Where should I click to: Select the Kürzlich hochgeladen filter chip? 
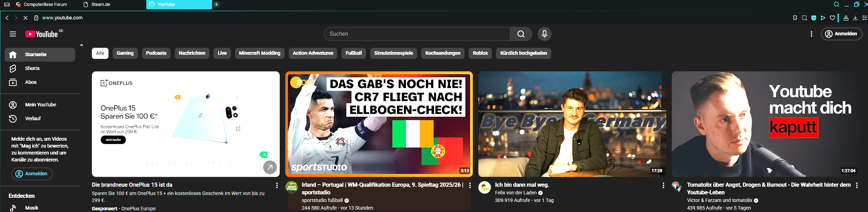523,53
